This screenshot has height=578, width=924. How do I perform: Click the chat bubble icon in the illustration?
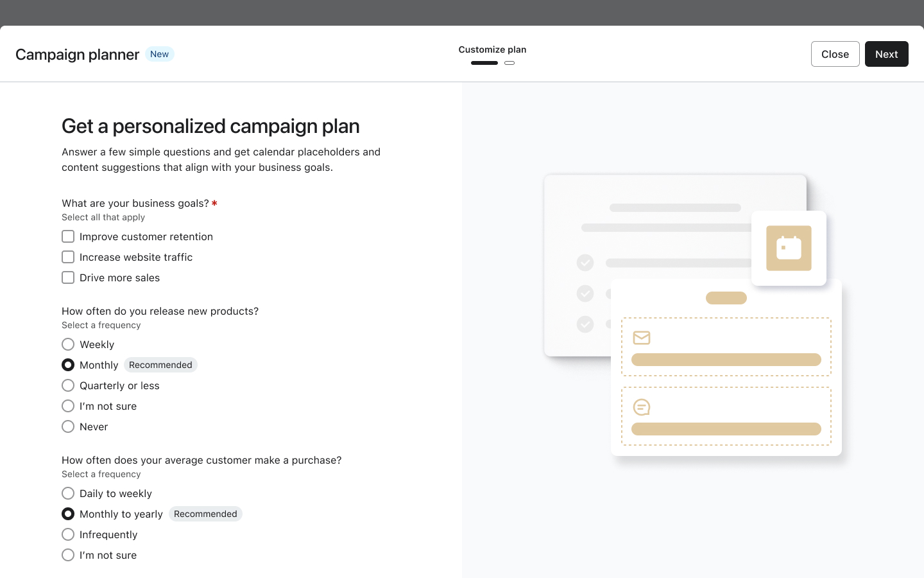(x=642, y=407)
